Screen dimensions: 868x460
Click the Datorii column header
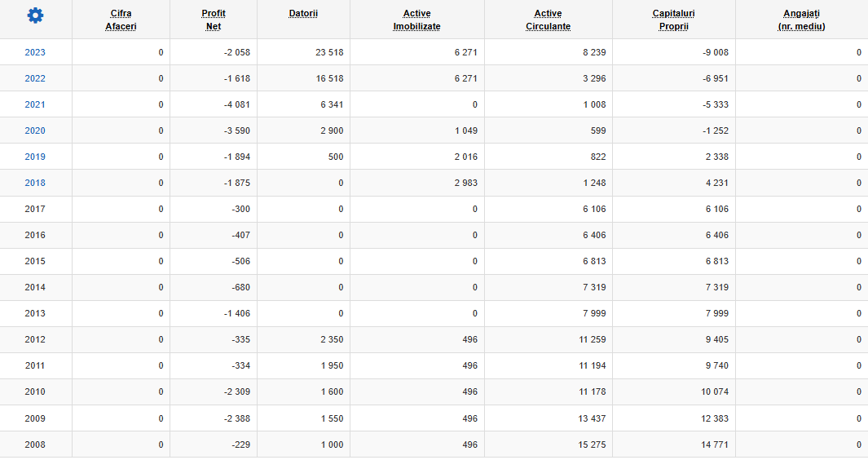tap(303, 13)
